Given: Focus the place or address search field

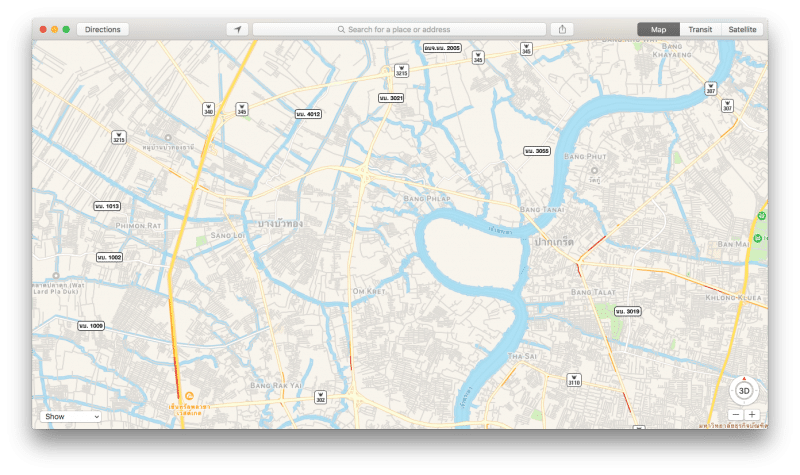Looking at the screenshot, I should point(399,30).
